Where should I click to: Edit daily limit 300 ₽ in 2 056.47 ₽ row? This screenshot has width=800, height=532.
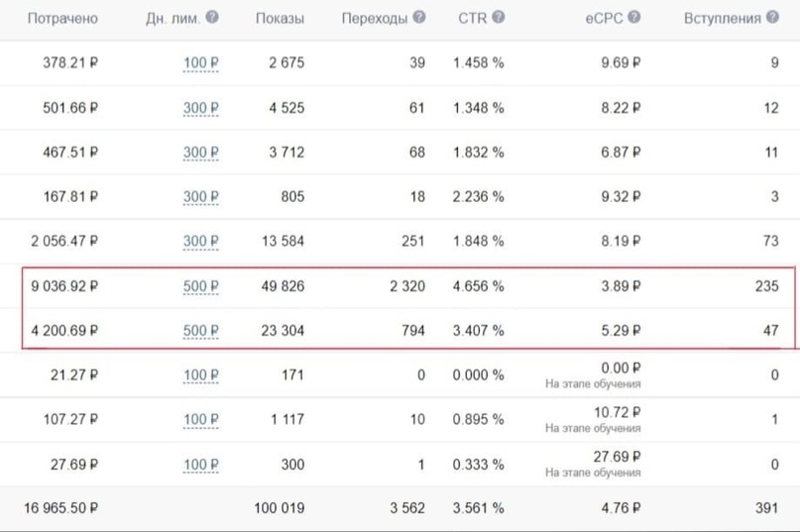tap(201, 242)
